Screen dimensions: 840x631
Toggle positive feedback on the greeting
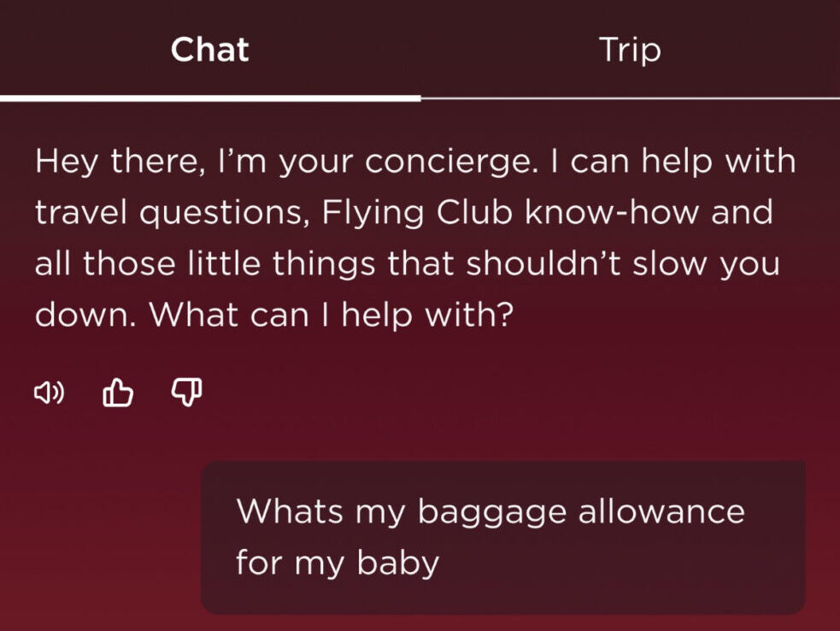118,392
